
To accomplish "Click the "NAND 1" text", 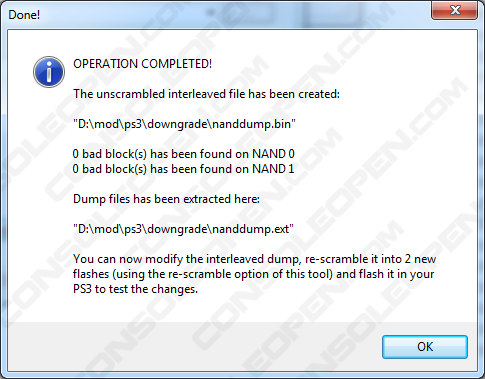I will click(x=273, y=169).
